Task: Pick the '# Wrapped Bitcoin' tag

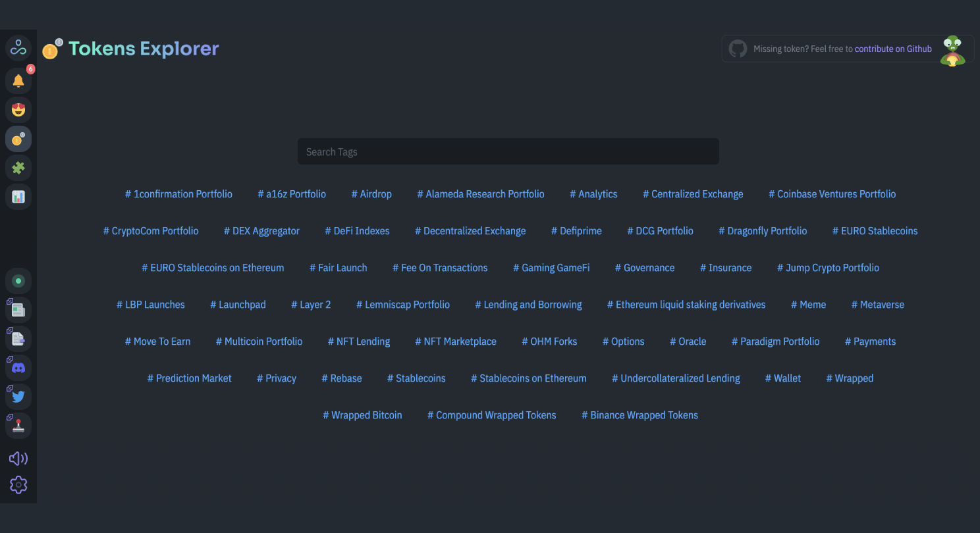Action: (x=362, y=415)
